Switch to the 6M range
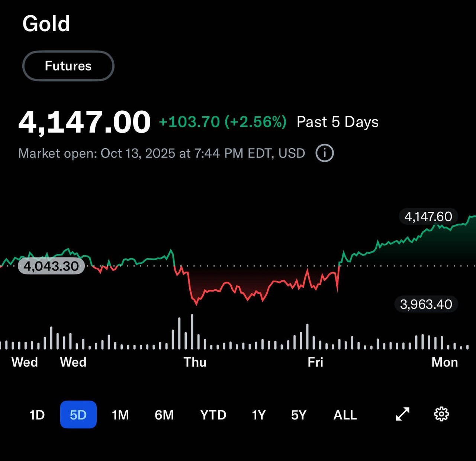476x461 pixels. point(164,415)
